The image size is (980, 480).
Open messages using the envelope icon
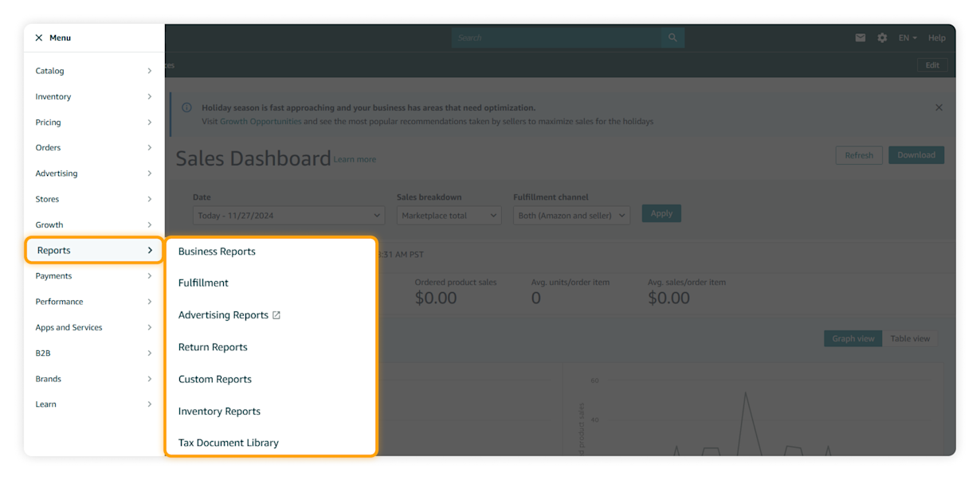(x=860, y=37)
